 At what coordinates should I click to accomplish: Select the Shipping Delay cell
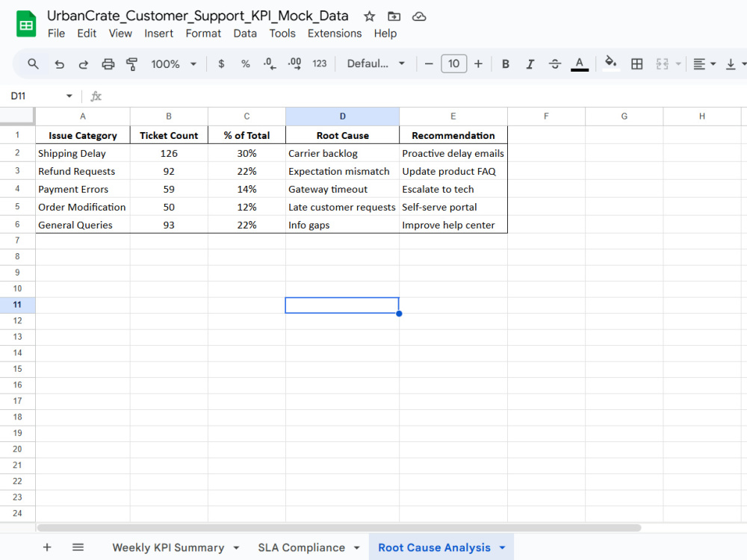click(x=83, y=153)
